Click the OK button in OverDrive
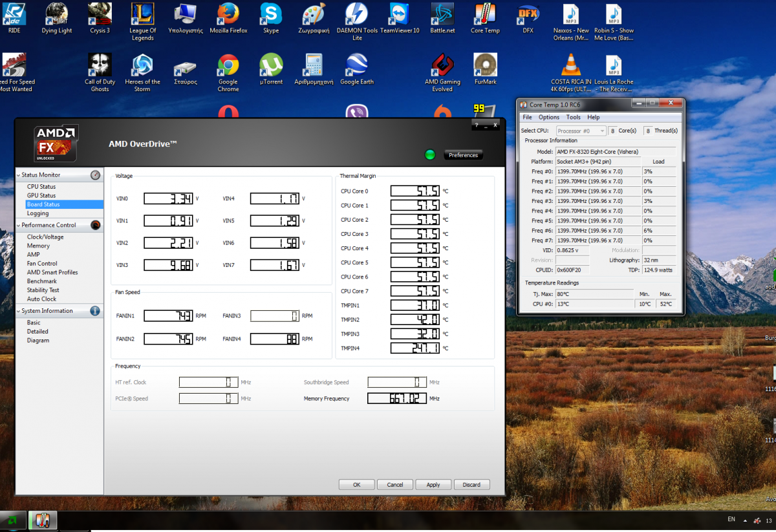Screen dimensions: 776x532 point(356,484)
